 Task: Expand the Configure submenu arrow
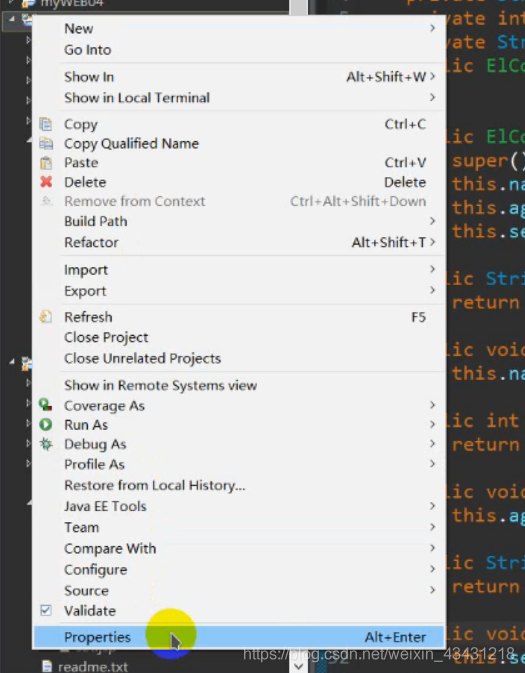coord(432,569)
